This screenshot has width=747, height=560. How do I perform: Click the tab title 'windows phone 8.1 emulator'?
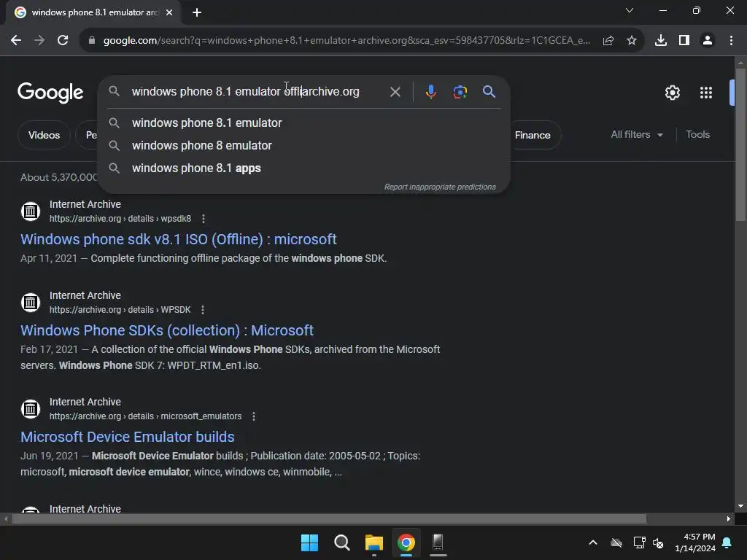point(94,12)
